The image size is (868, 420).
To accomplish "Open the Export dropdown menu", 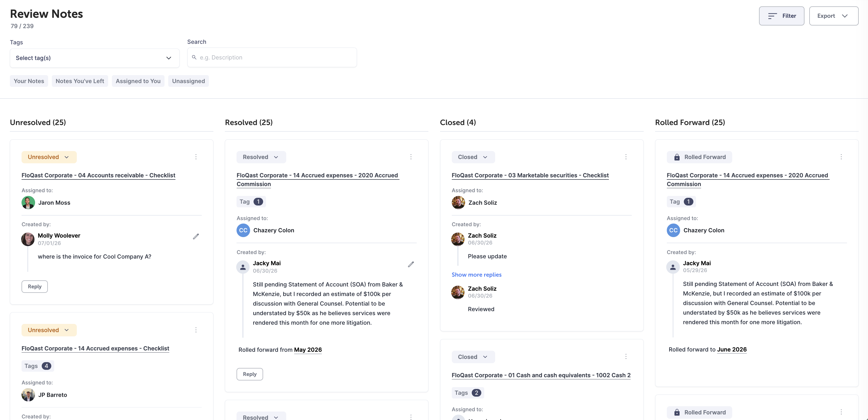I will 833,16.
